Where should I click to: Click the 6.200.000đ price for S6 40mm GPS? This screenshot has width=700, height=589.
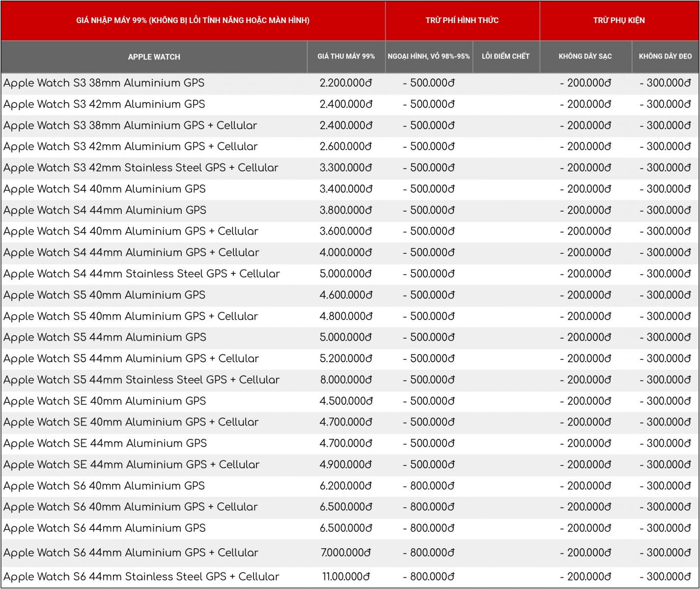pos(346,486)
